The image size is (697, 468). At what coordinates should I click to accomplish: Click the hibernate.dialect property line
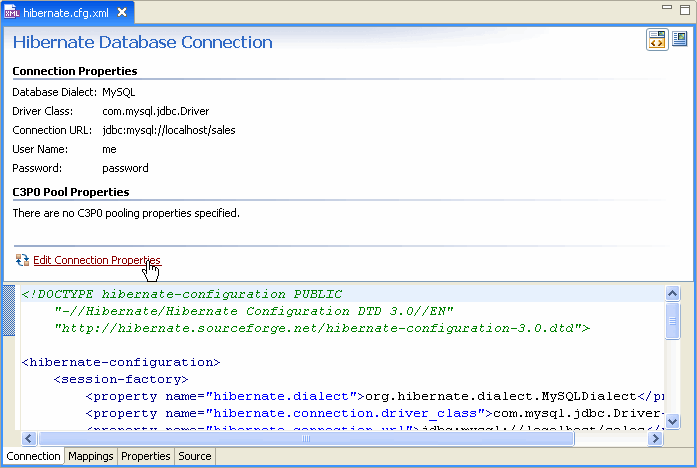pos(375,396)
